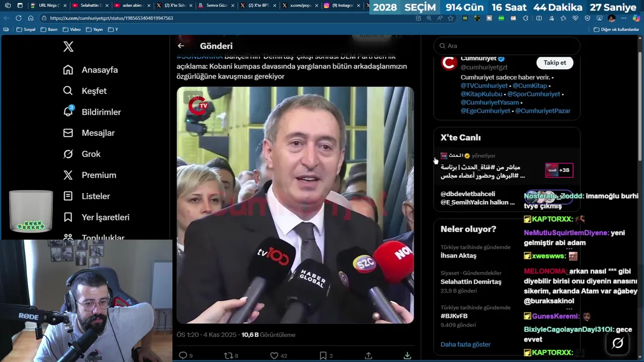Image resolution: width=644 pixels, height=362 pixels.
Task: Open Y bookmarks folder
Action: tap(113, 30)
